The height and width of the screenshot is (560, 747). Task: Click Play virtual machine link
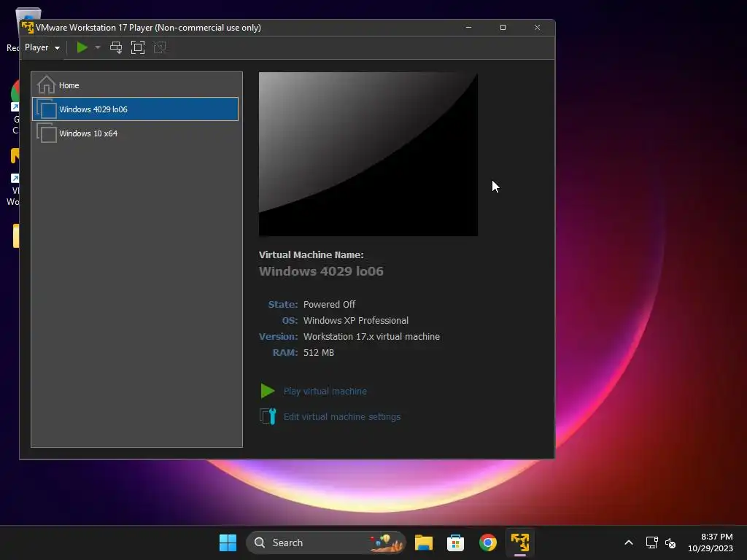coord(325,391)
